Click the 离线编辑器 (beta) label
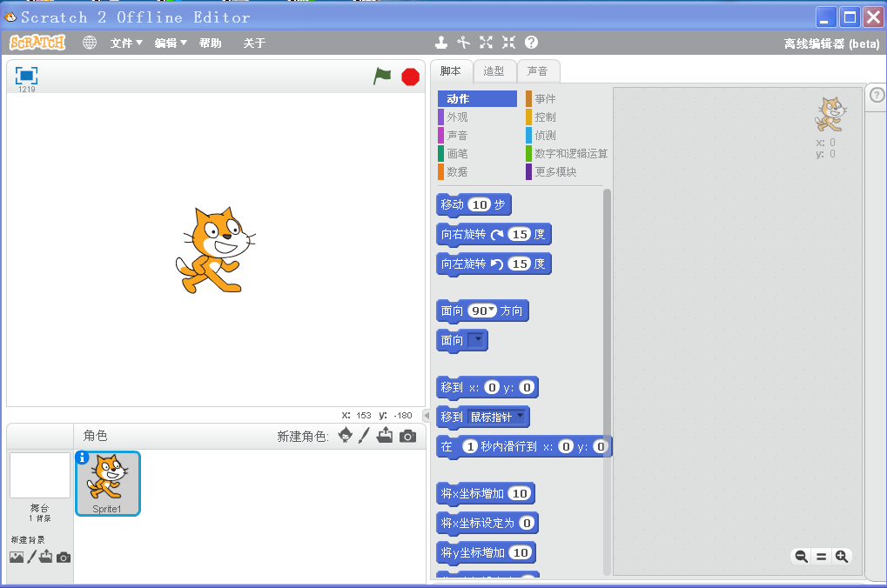 [x=831, y=43]
